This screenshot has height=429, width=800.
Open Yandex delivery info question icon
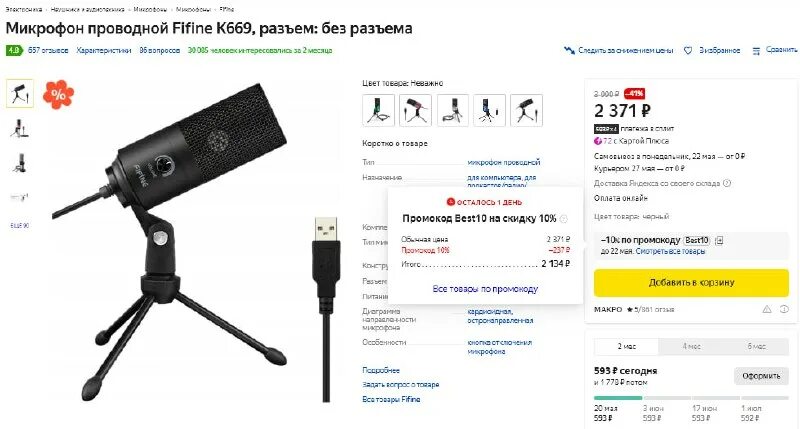click(727, 183)
